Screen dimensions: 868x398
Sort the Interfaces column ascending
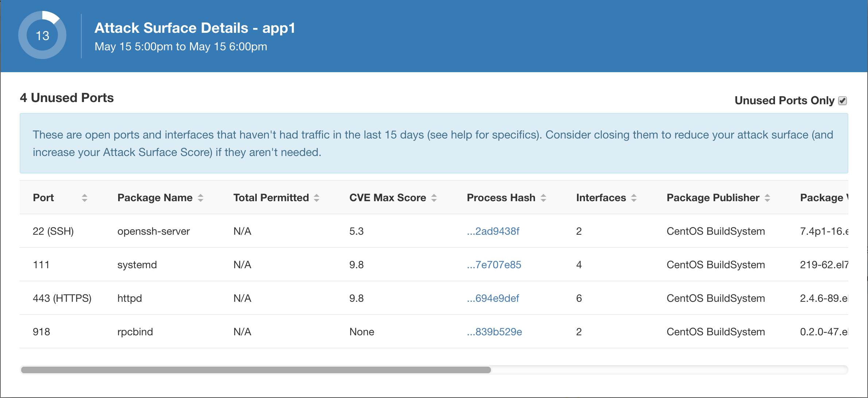pyautogui.click(x=635, y=198)
